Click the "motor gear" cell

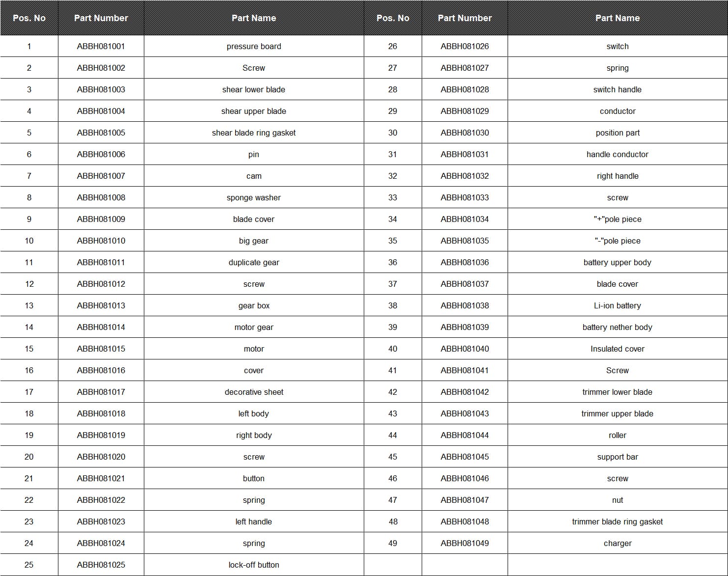254,327
